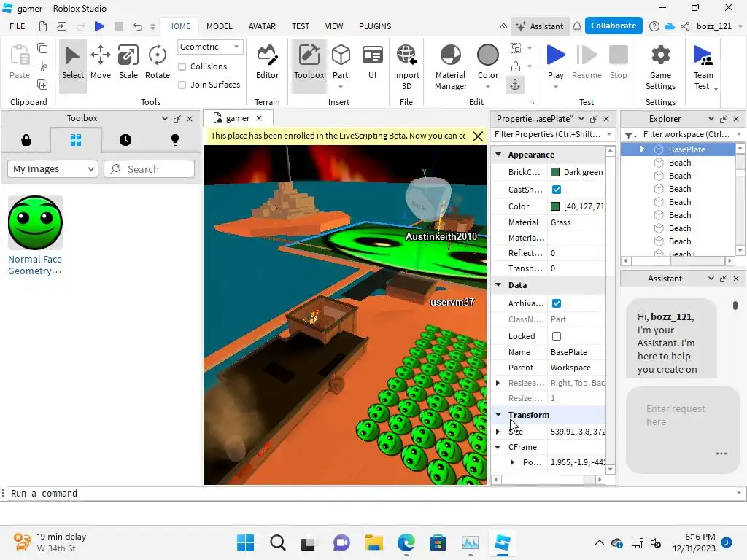Click the Group icon in Edit section
The width and height of the screenshot is (747, 560).
pos(516,48)
